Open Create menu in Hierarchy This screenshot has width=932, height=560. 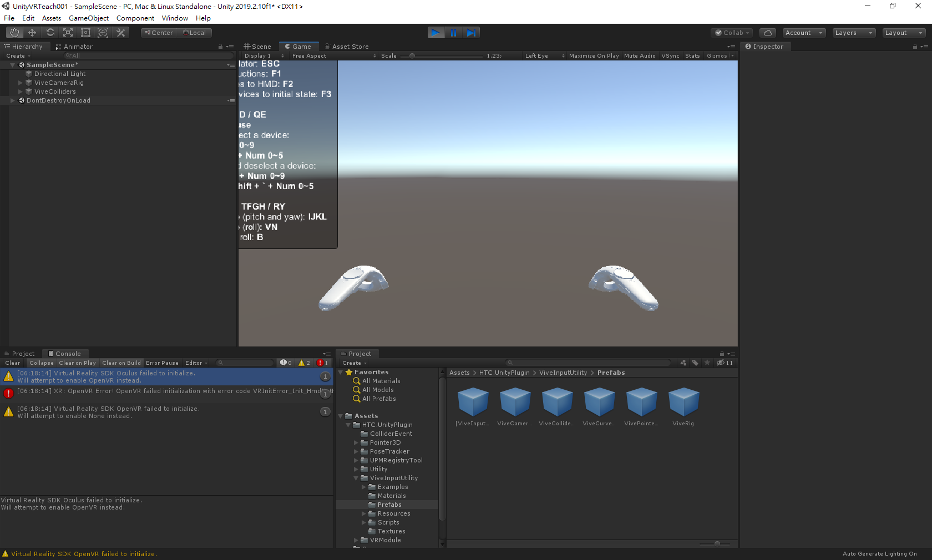coord(18,55)
